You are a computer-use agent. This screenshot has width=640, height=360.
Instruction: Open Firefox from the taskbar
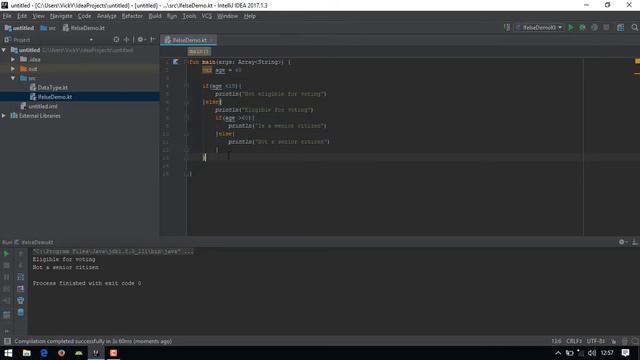pyautogui.click(x=61, y=353)
